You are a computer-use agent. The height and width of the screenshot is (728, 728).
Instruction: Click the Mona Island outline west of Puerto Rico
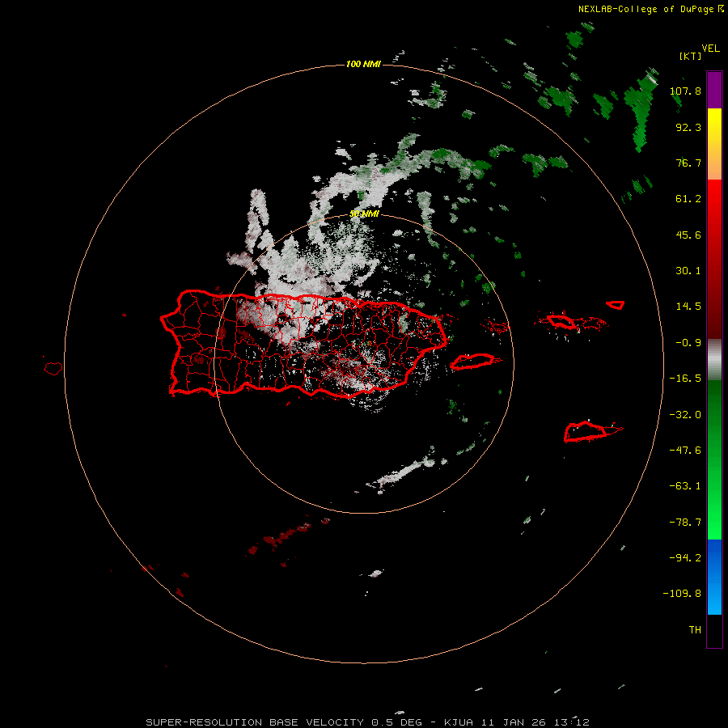[x=53, y=369]
